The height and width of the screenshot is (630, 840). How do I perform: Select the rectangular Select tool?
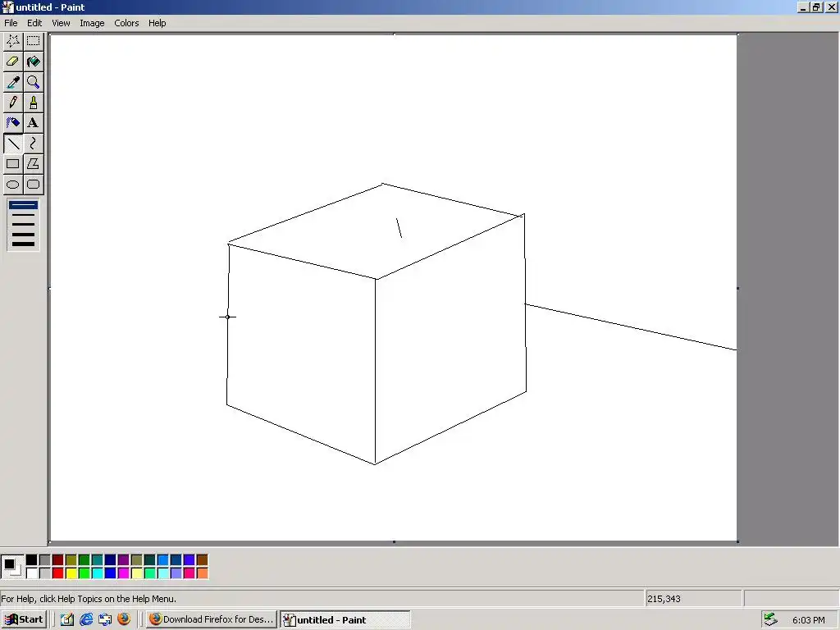pyautogui.click(x=33, y=41)
